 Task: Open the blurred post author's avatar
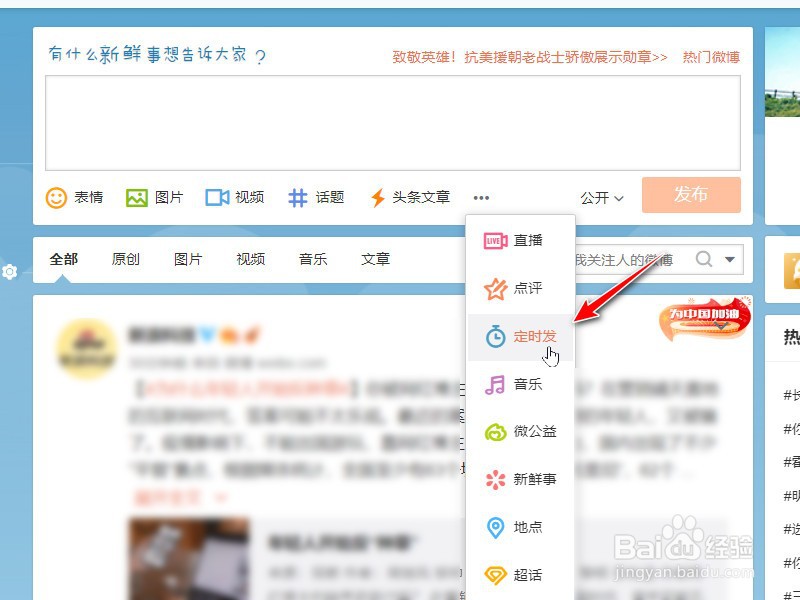tap(86, 349)
